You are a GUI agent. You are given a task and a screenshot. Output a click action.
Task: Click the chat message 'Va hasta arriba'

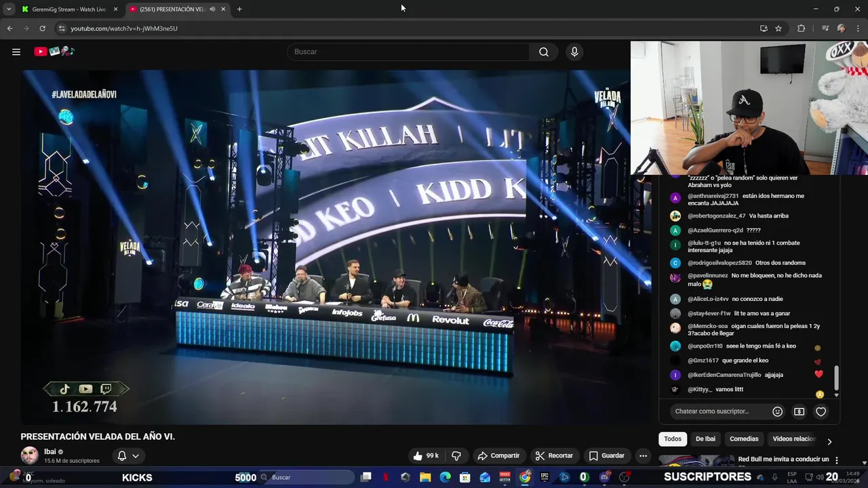point(768,216)
